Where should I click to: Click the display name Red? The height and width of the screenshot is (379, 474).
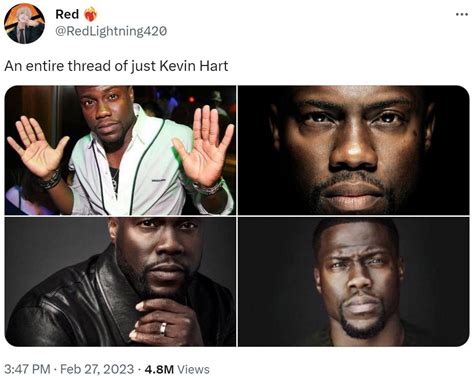coord(67,14)
